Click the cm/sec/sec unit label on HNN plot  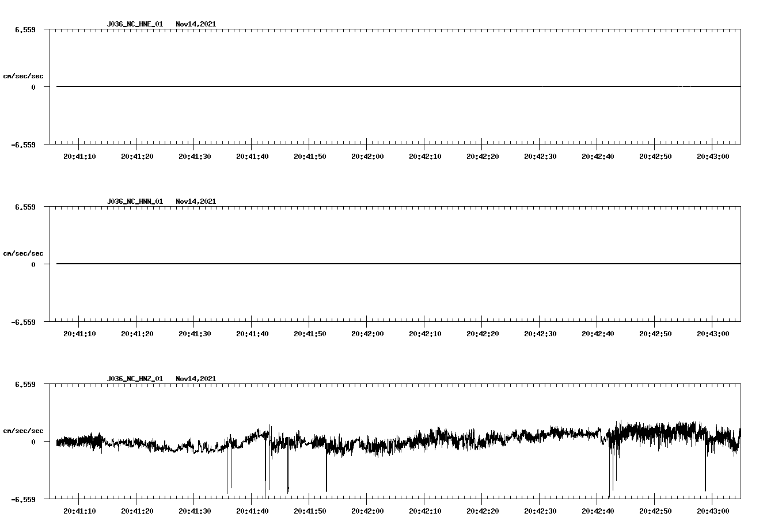[x=23, y=253]
